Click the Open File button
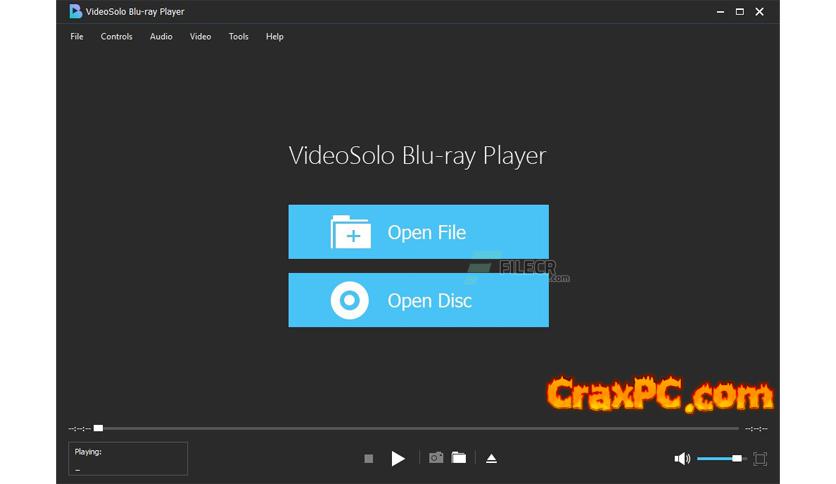Viewport: 836px width, 484px height. [x=418, y=232]
